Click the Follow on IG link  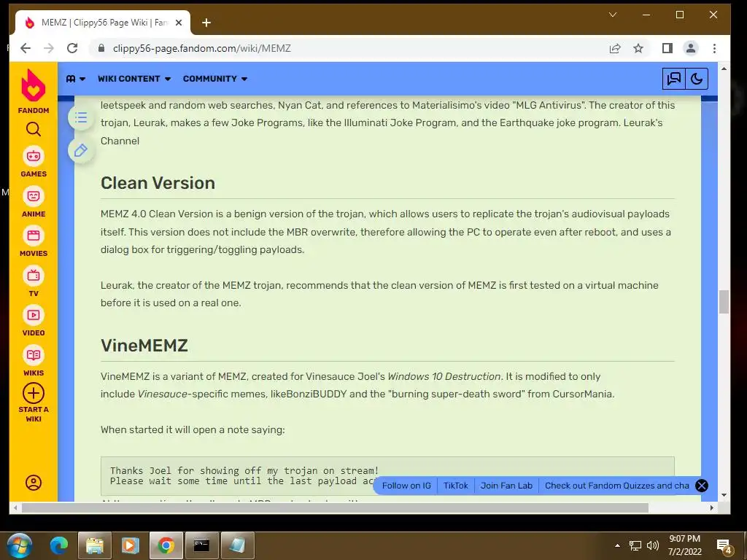(x=406, y=486)
